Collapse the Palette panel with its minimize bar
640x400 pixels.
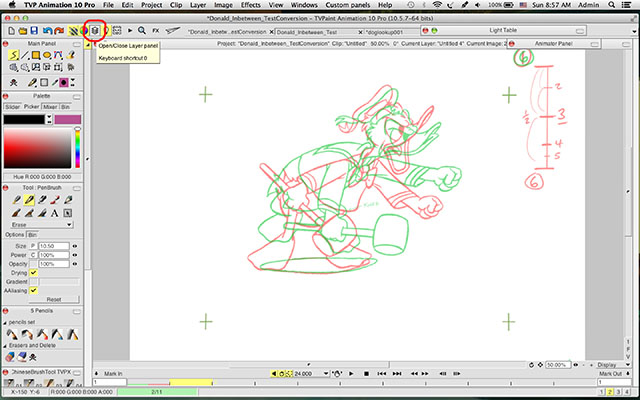77,96
